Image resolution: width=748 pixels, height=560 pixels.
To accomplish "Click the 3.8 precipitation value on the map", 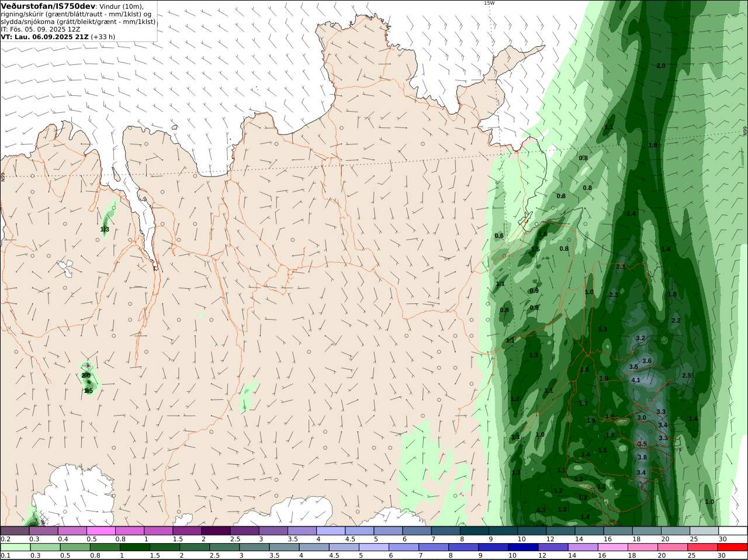I will click(642, 457).
